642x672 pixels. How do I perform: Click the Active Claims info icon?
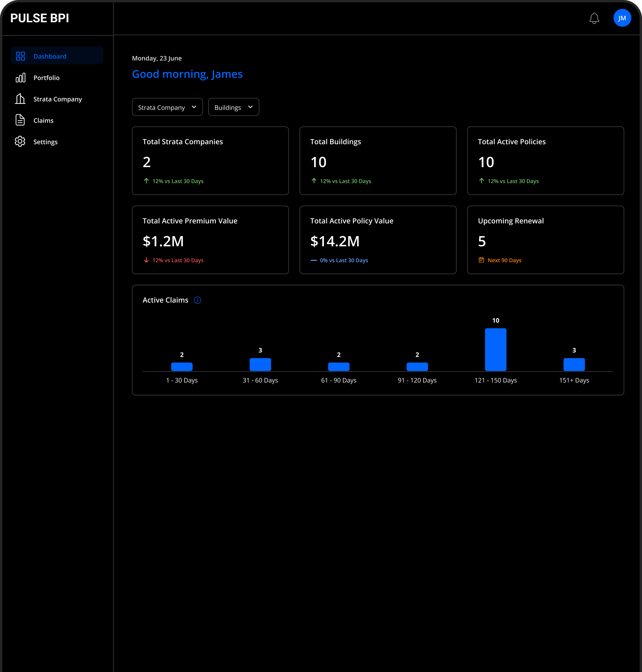[x=197, y=300]
